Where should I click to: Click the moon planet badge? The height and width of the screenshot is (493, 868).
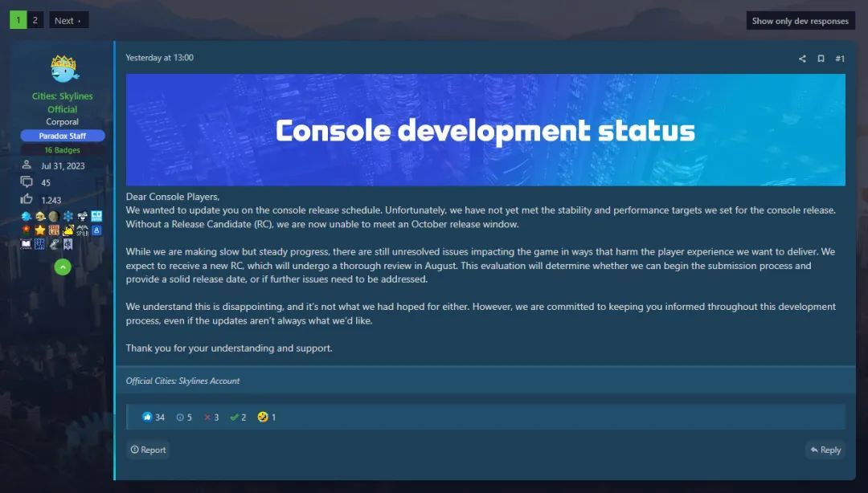pyautogui.click(x=54, y=216)
